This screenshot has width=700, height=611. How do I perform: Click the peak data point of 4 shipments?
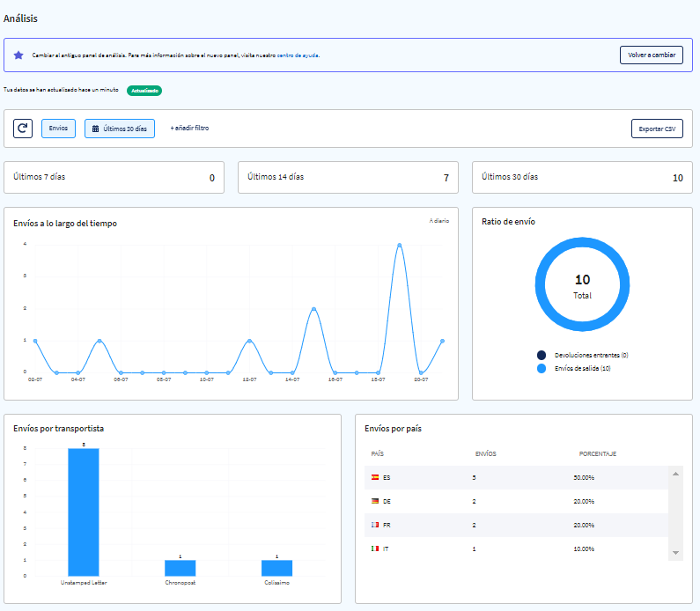tap(400, 245)
